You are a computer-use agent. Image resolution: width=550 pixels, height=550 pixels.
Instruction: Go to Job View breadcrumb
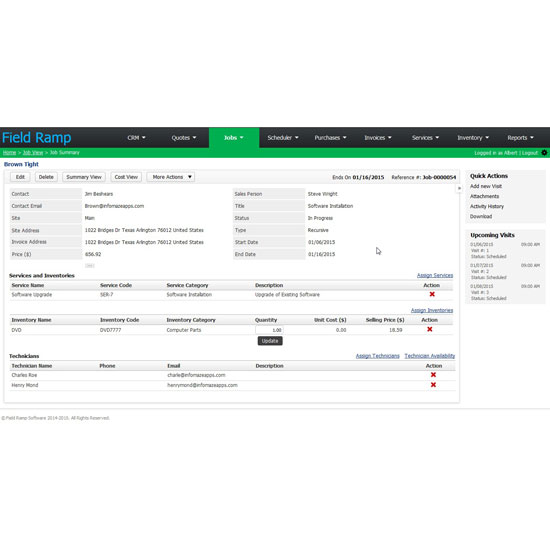click(x=33, y=153)
